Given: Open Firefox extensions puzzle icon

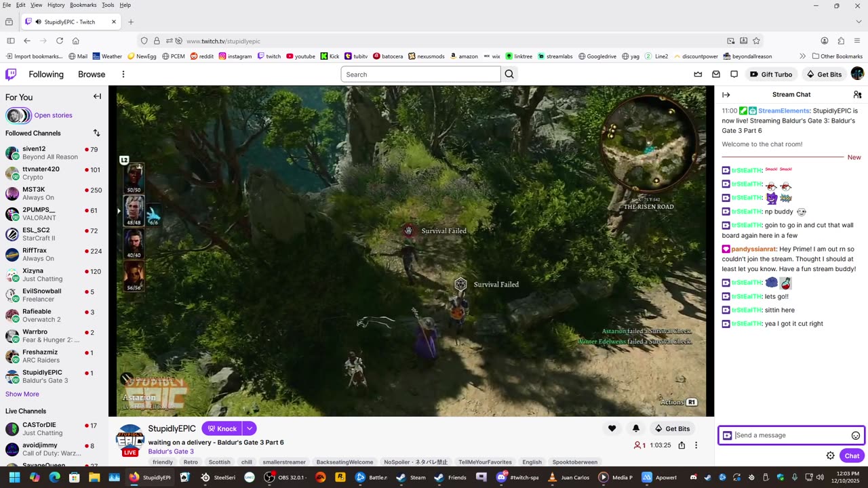Looking at the screenshot, I should tap(841, 41).
